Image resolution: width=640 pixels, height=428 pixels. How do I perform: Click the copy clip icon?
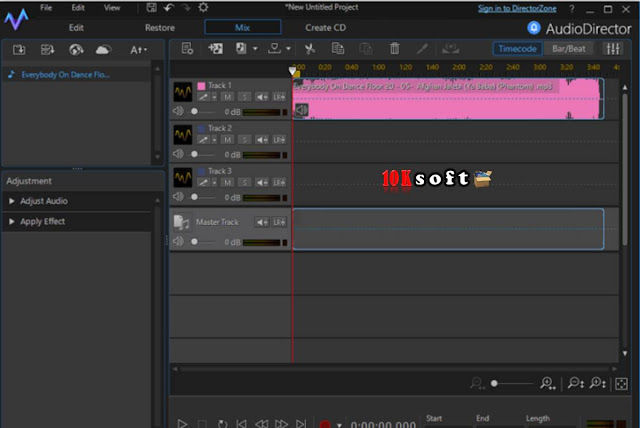[338, 49]
